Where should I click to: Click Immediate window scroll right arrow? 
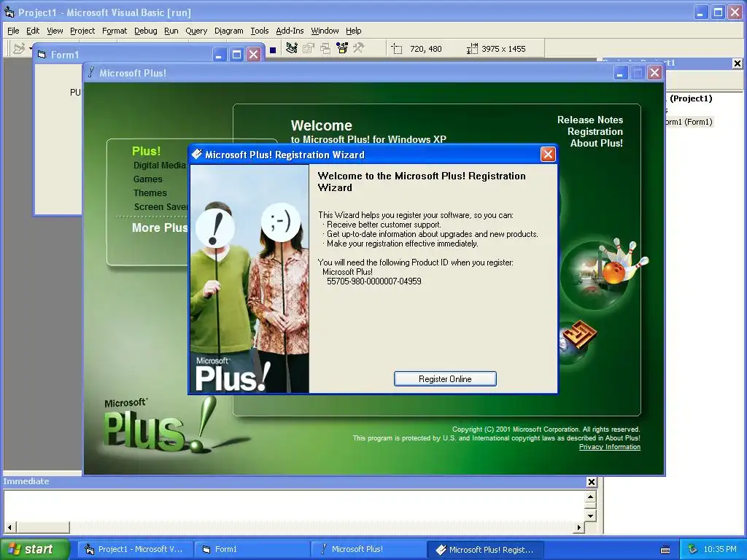[578, 527]
